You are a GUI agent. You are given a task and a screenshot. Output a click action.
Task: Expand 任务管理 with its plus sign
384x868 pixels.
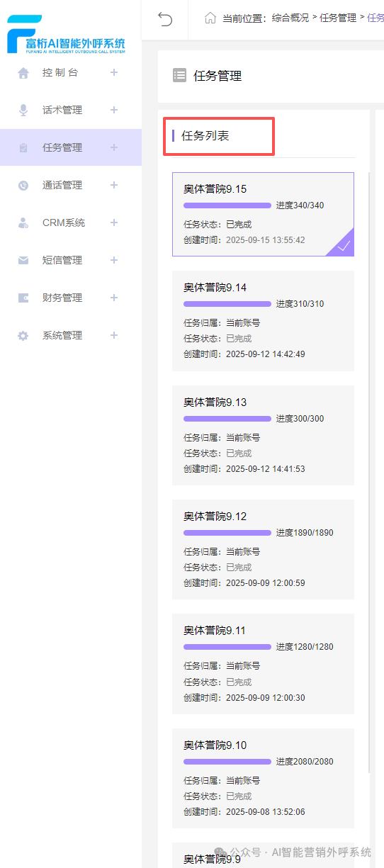point(114,147)
